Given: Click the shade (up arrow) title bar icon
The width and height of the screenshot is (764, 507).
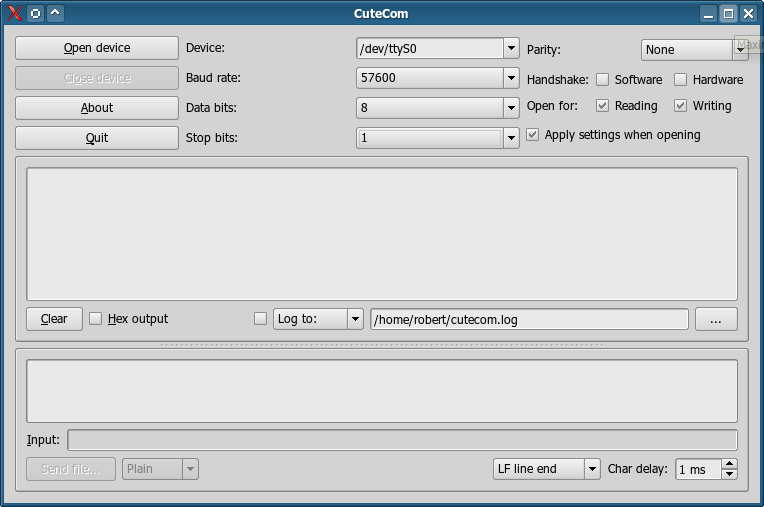Looking at the screenshot, I should pos(56,13).
